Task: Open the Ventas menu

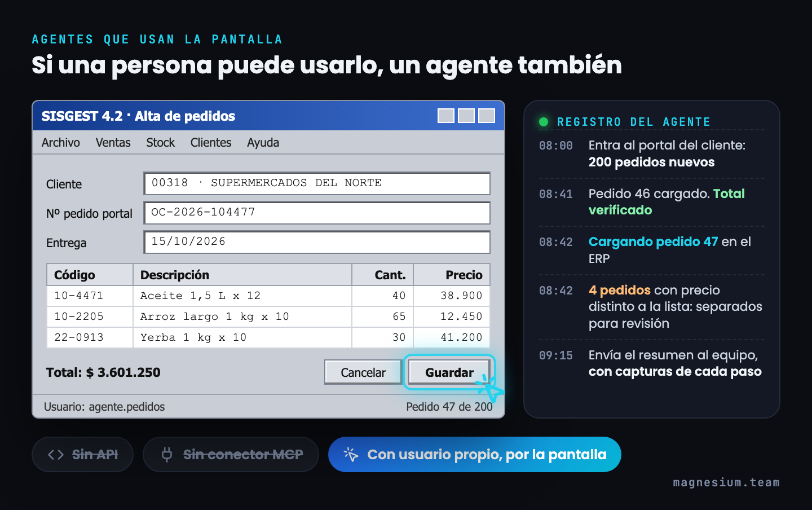Action: pos(113,143)
